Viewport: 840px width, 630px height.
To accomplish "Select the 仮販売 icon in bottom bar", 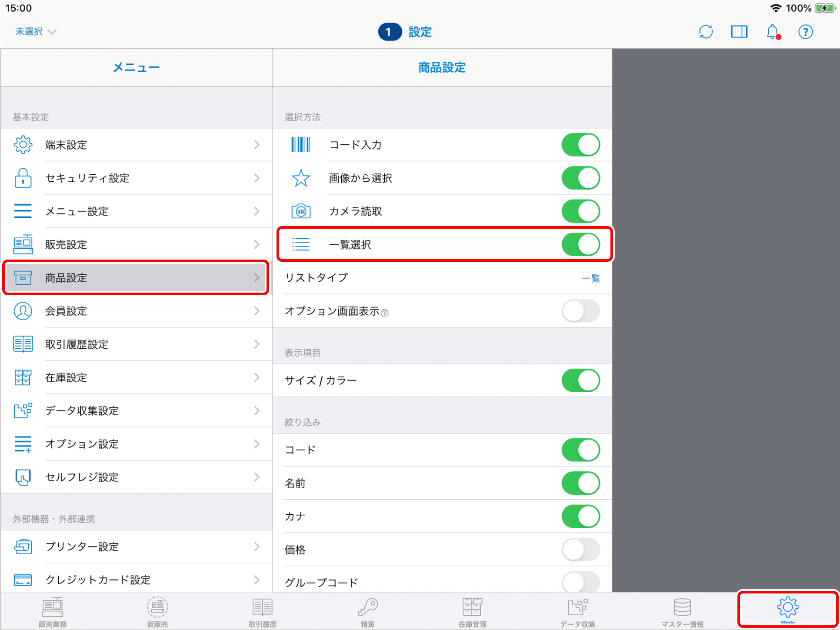I will click(x=157, y=611).
